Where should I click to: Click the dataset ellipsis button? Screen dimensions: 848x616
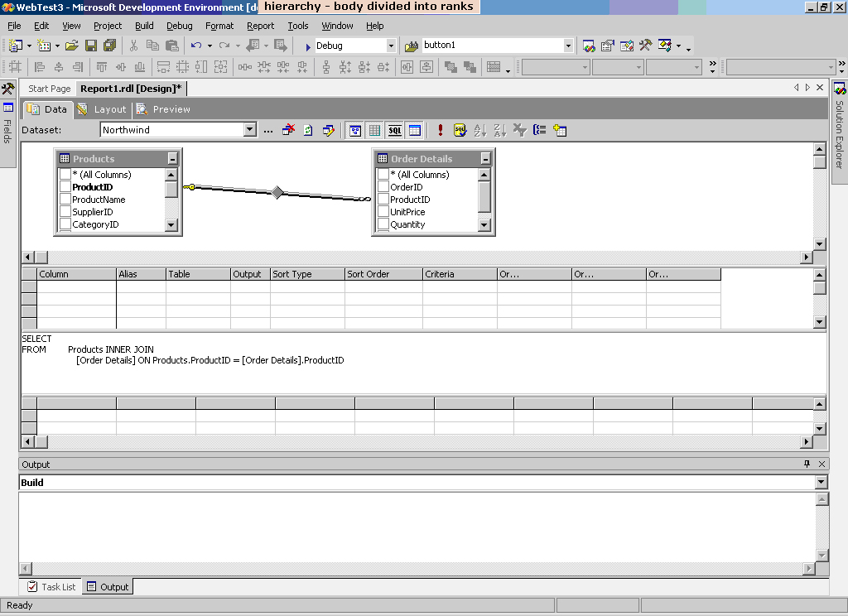268,130
